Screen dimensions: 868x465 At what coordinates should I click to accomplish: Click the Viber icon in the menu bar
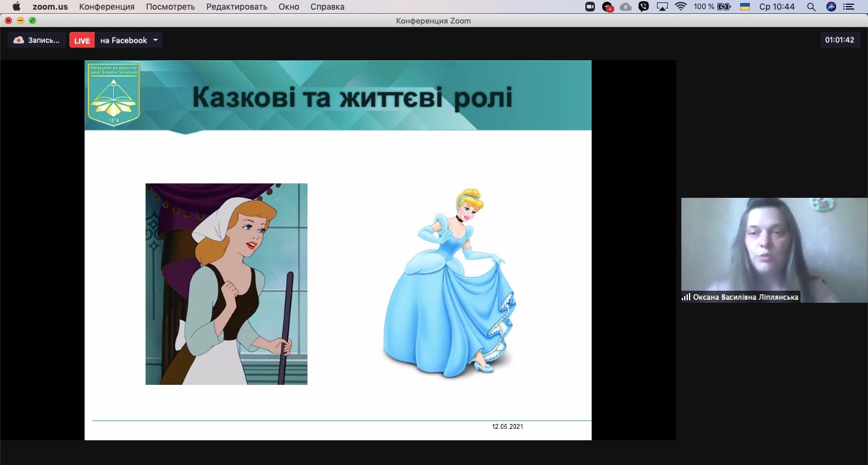click(644, 7)
